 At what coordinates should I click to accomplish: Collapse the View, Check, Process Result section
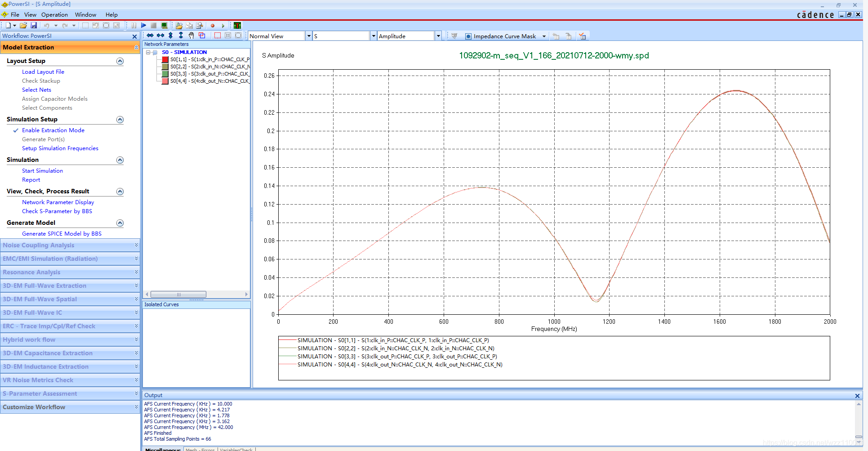(120, 192)
